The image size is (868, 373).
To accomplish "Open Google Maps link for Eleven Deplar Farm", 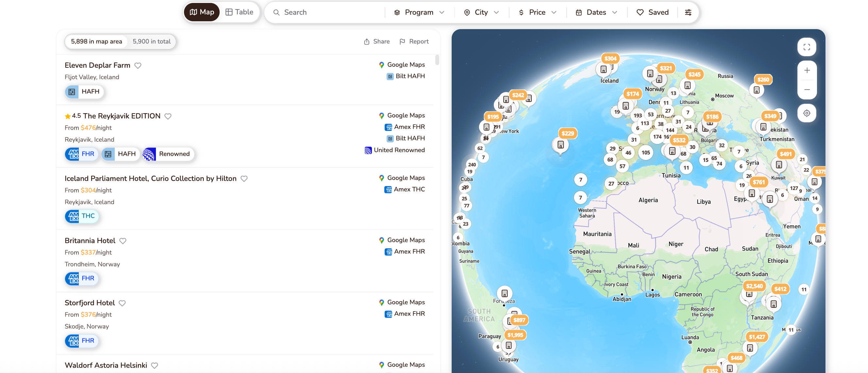I will [x=402, y=65].
